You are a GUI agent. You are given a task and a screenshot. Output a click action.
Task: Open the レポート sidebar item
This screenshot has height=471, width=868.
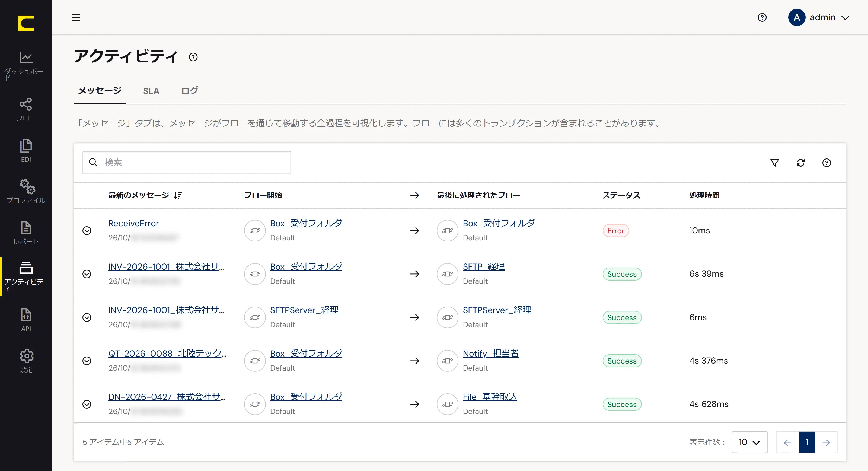point(26,233)
